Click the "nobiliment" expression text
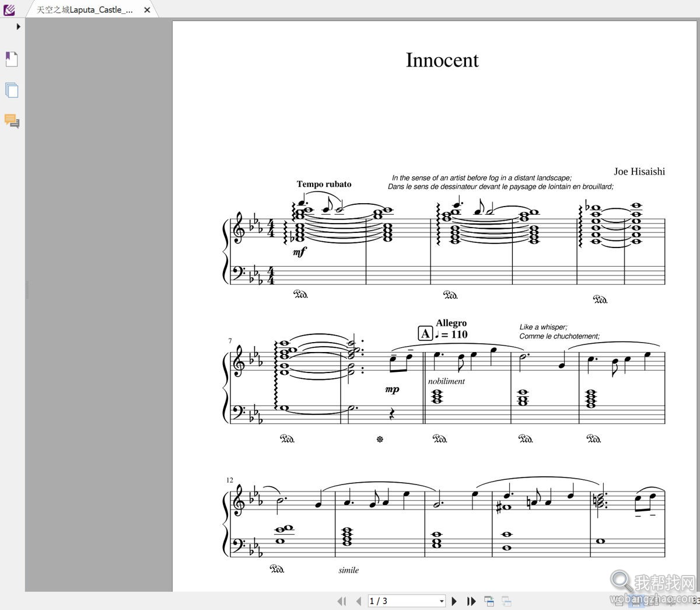Screen dimensions: 700x610 pyautogui.click(x=446, y=381)
